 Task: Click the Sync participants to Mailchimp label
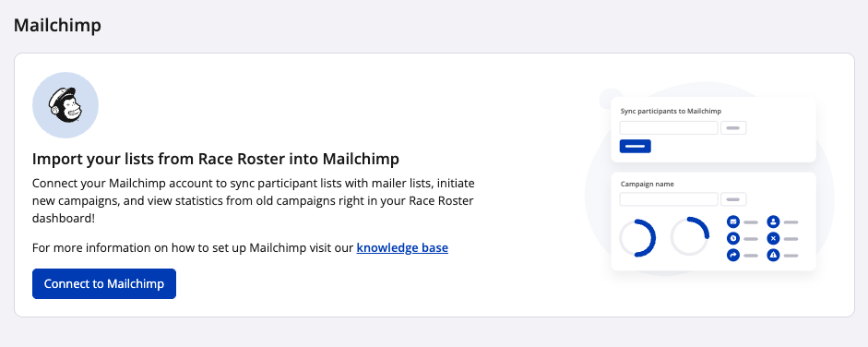pyautogui.click(x=671, y=111)
